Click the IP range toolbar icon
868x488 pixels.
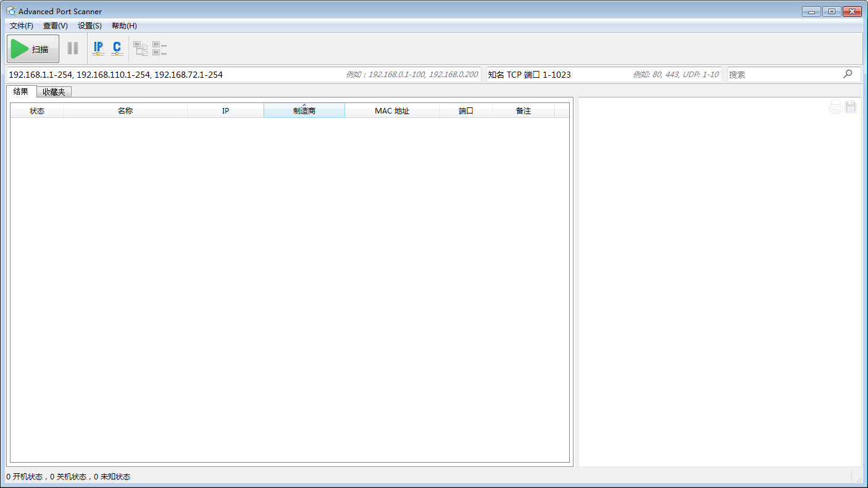click(x=98, y=48)
